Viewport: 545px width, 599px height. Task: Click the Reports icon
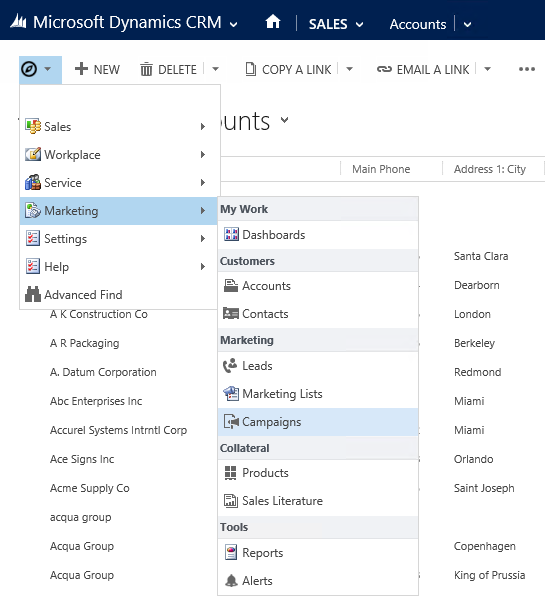[231, 552]
